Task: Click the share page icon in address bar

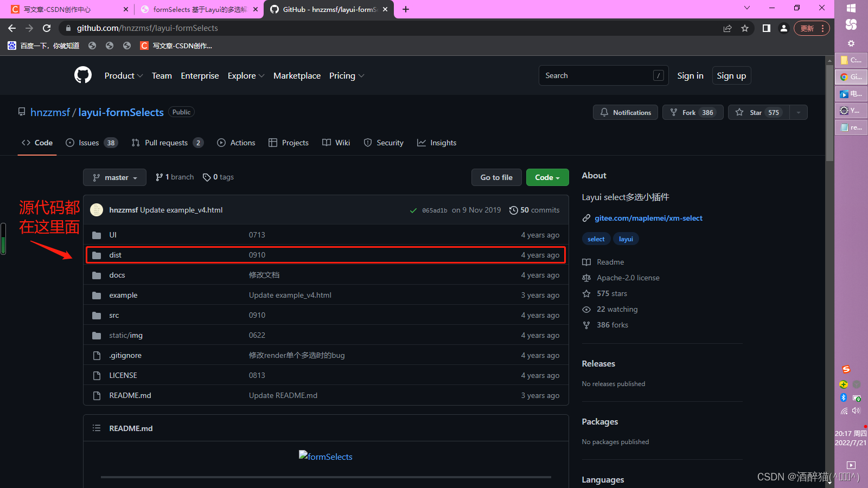Action: click(x=727, y=28)
